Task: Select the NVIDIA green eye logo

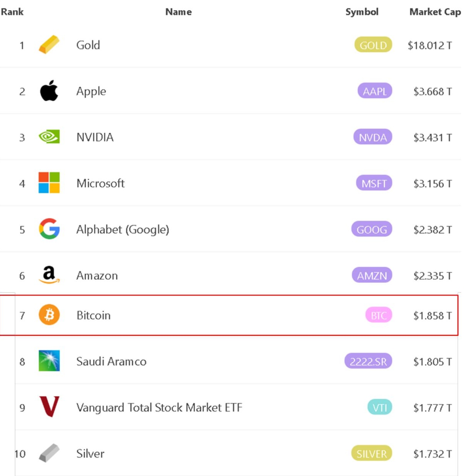Action: click(x=49, y=137)
